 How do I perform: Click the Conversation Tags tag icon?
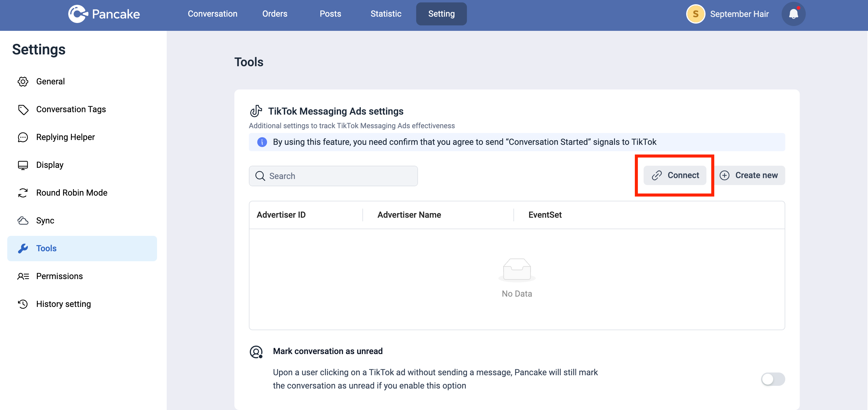tap(23, 109)
